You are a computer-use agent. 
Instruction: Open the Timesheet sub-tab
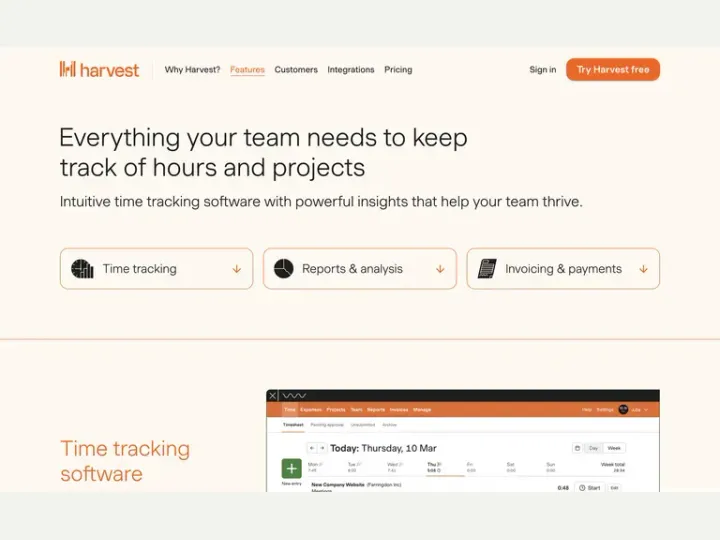[x=293, y=425]
